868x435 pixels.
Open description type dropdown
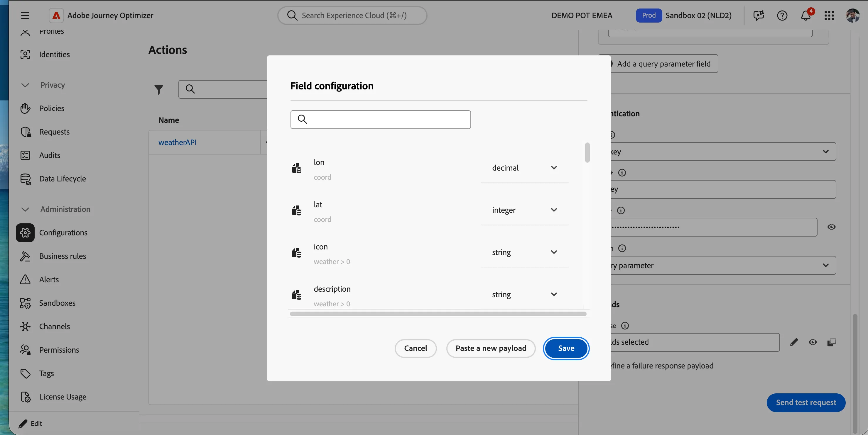click(525, 295)
